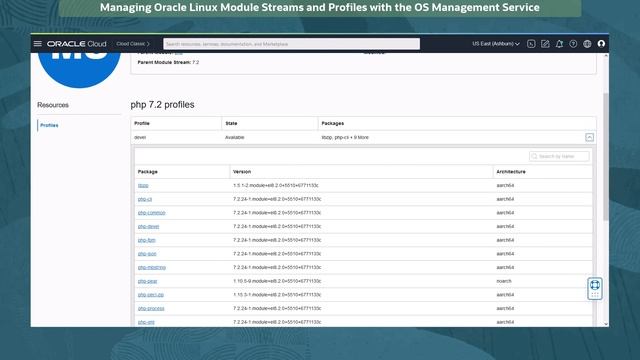Open the php-xml package link
The height and width of the screenshot is (360, 640).
(146, 322)
